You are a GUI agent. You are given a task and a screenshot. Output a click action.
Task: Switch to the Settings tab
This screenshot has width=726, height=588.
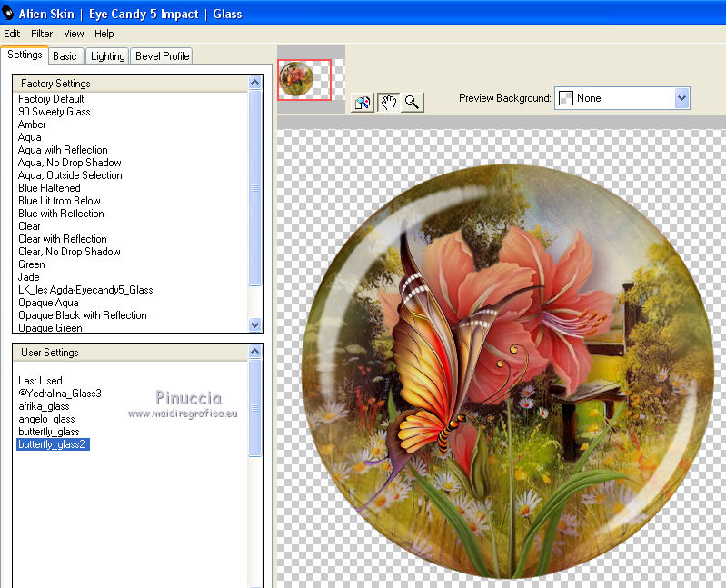pyautogui.click(x=25, y=55)
